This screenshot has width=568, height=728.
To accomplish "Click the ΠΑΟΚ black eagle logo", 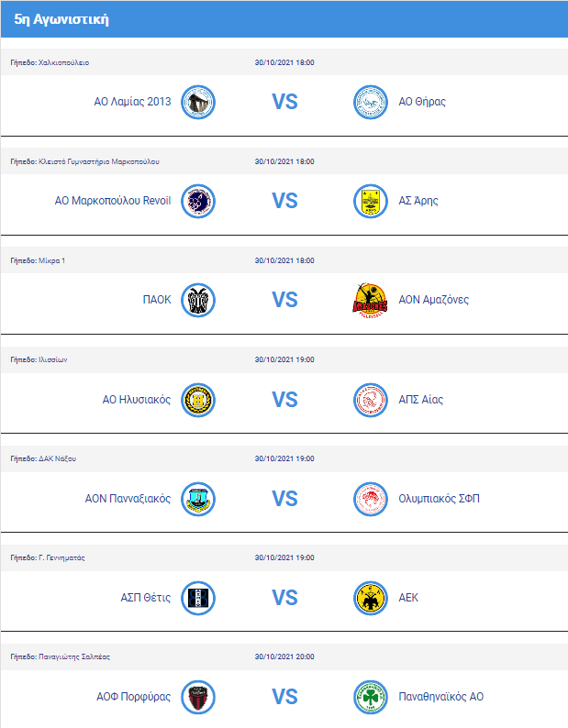I will coord(198,301).
